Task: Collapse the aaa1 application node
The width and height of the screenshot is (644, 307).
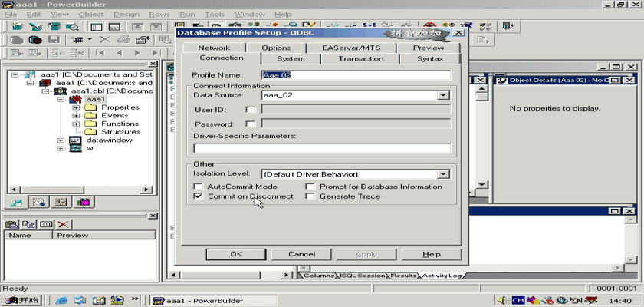Action: click(61, 100)
